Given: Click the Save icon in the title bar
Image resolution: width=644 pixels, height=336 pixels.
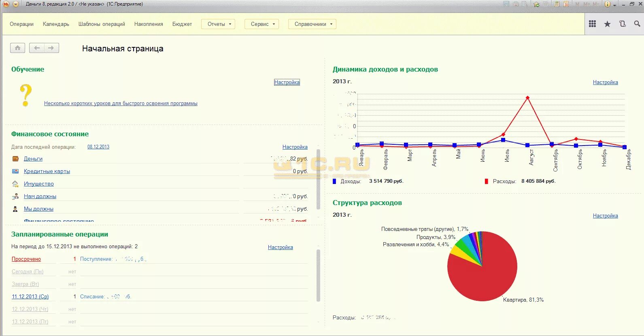Looking at the screenshot, I should coord(506,4).
